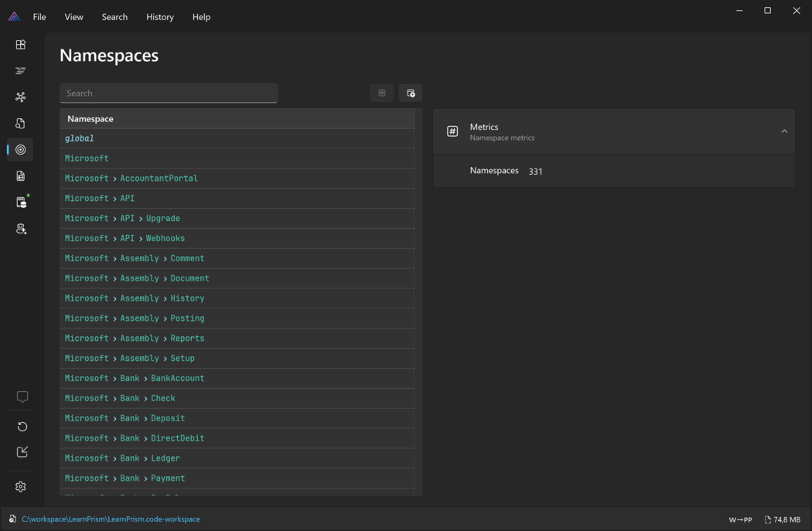Open the file search icon in sidebar
Viewport: 812px width, 531px height.
[x=21, y=123]
